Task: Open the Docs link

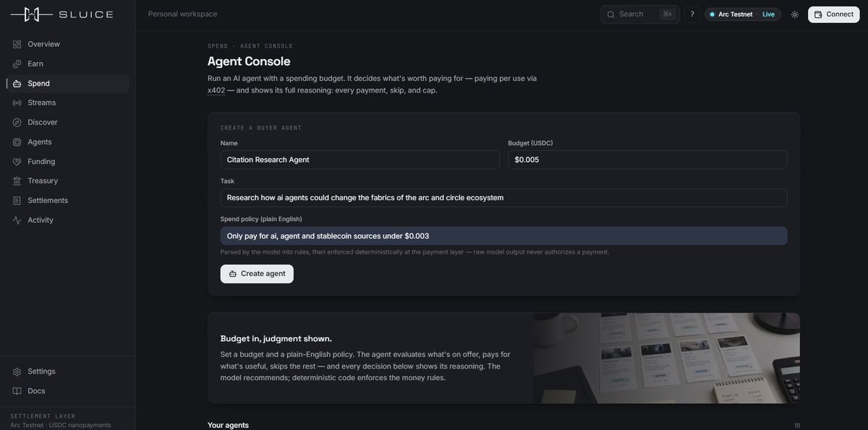Action: click(x=68, y=391)
